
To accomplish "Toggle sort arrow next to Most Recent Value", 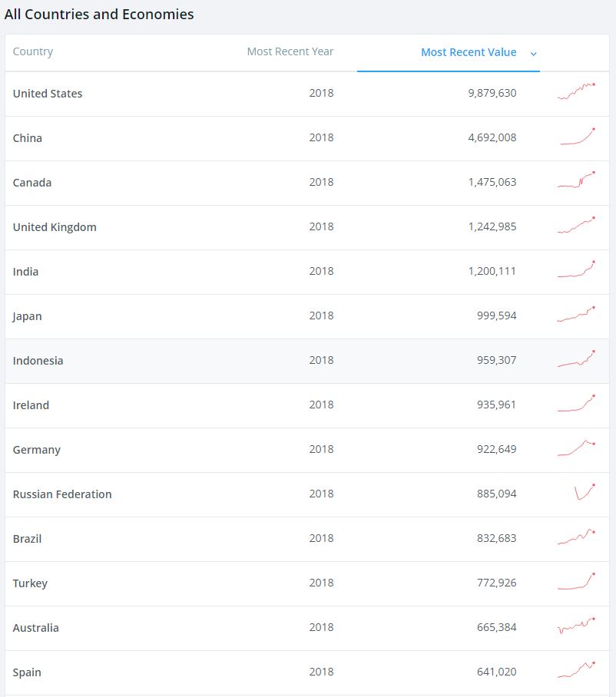I will (533, 54).
